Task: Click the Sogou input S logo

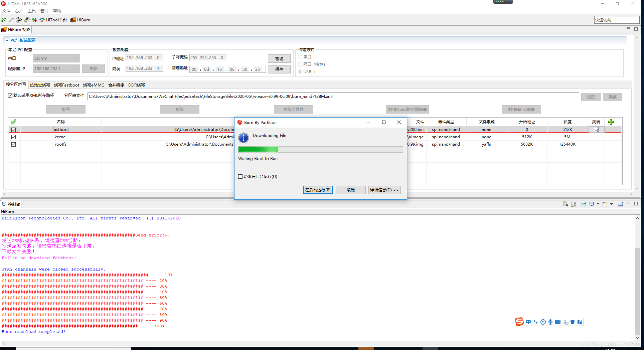Action: coord(519,322)
